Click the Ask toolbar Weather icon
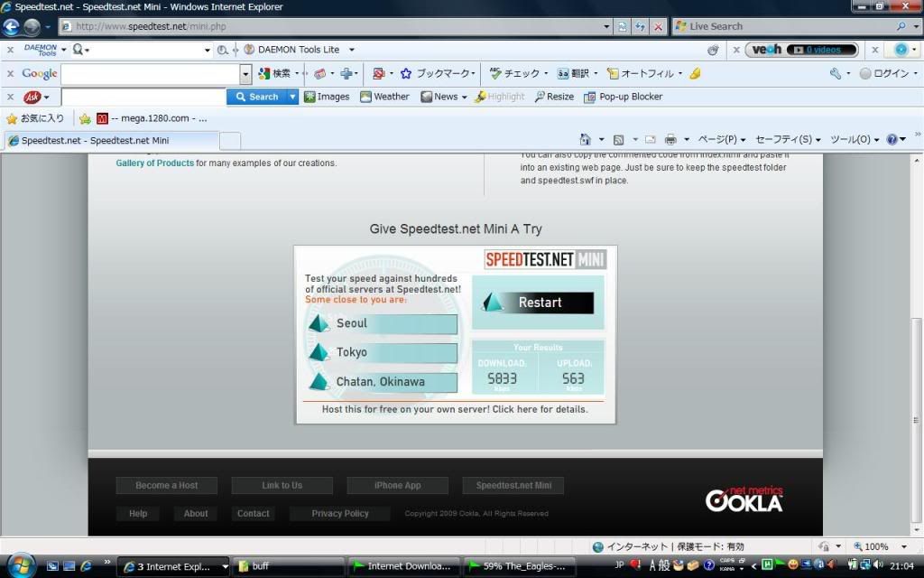This screenshot has width=924, height=578. point(366,97)
